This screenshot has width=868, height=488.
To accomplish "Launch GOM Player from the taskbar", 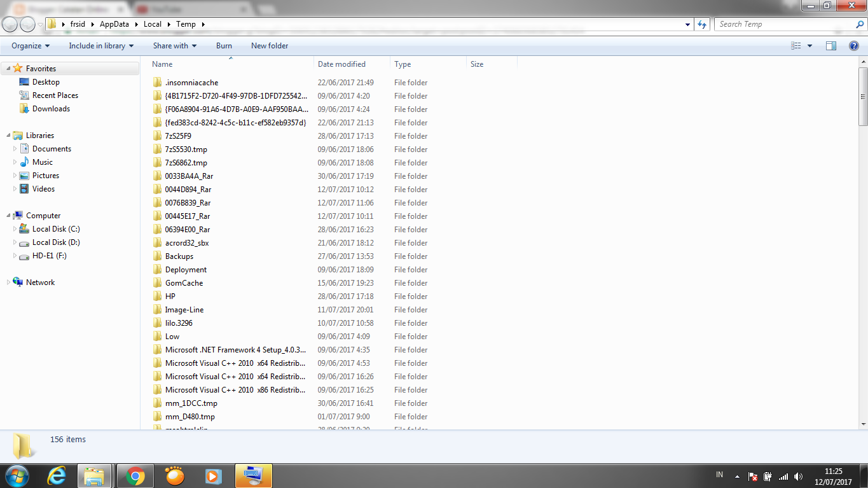I will click(174, 476).
